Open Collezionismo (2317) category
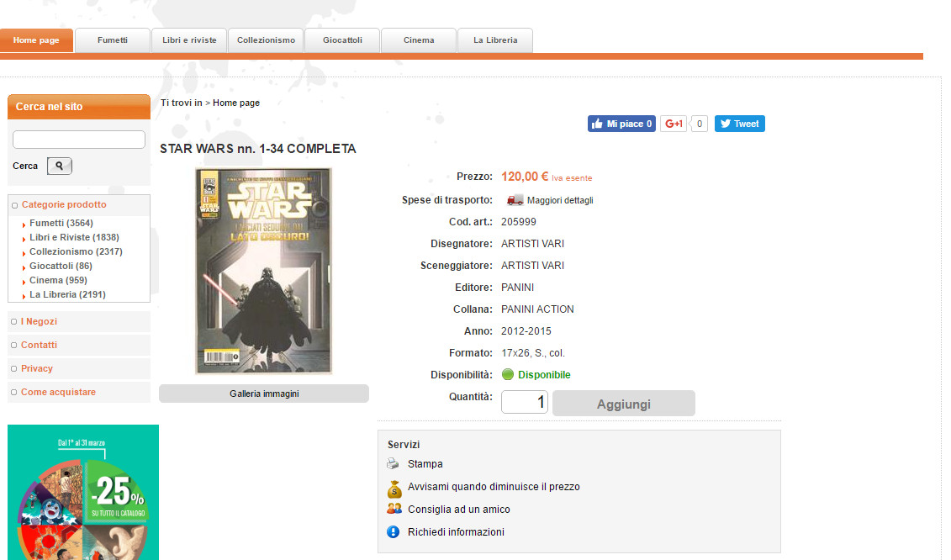Image resolution: width=951 pixels, height=560 pixels. 76,251
